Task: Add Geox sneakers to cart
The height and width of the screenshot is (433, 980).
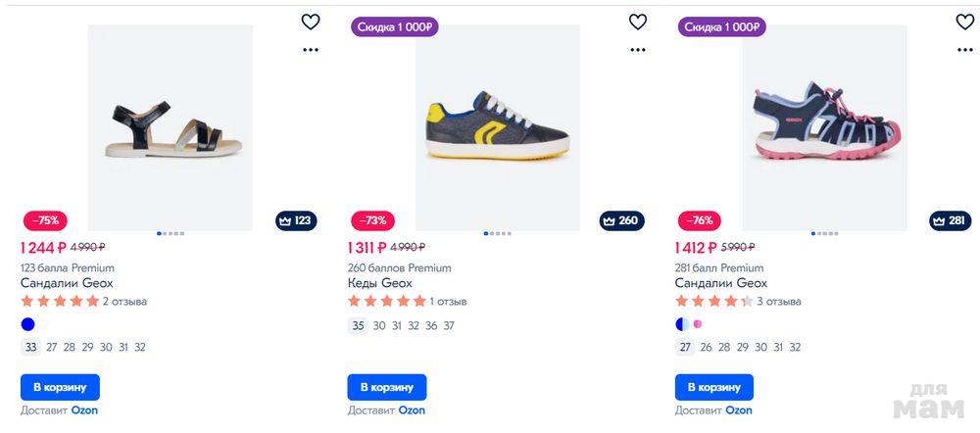Action: click(x=386, y=387)
